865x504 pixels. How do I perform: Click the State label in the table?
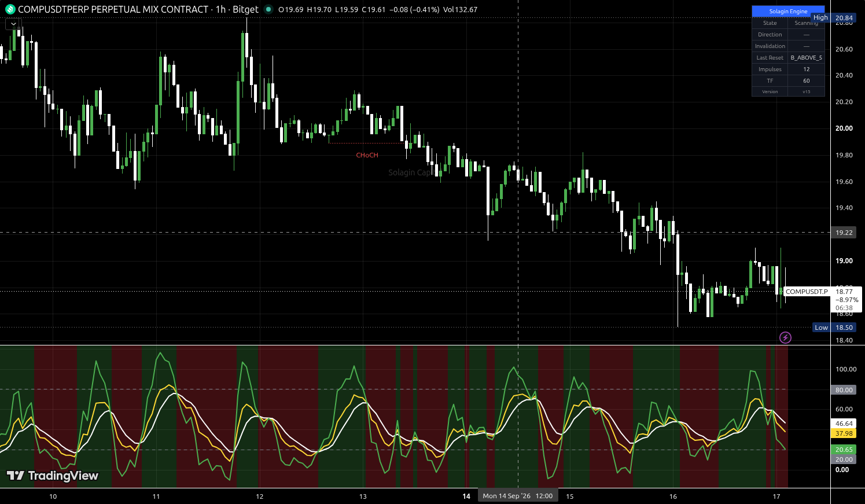tap(770, 23)
